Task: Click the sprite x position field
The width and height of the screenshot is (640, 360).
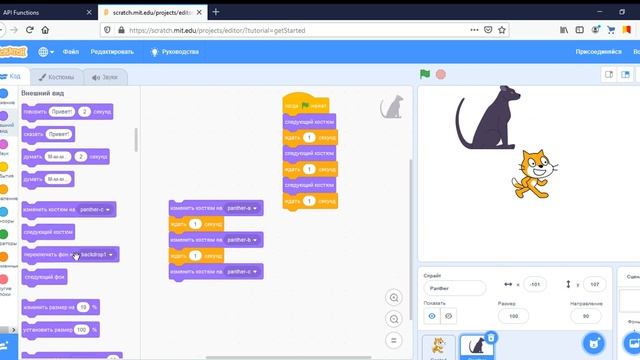Action: click(535, 284)
